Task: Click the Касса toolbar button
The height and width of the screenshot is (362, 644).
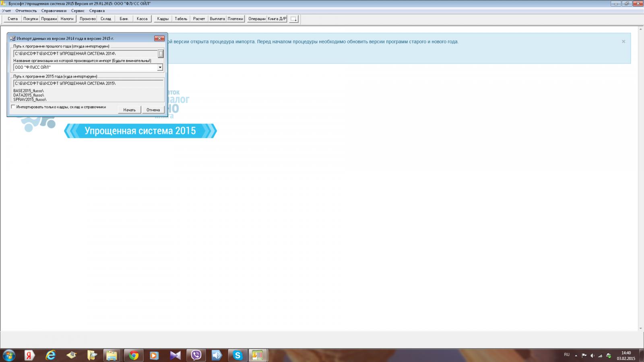Action: [142, 19]
